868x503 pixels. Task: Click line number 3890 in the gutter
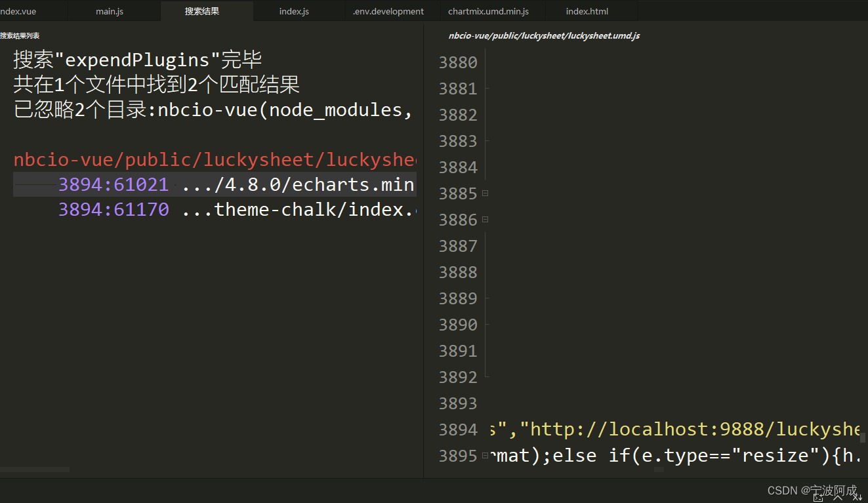pos(457,324)
